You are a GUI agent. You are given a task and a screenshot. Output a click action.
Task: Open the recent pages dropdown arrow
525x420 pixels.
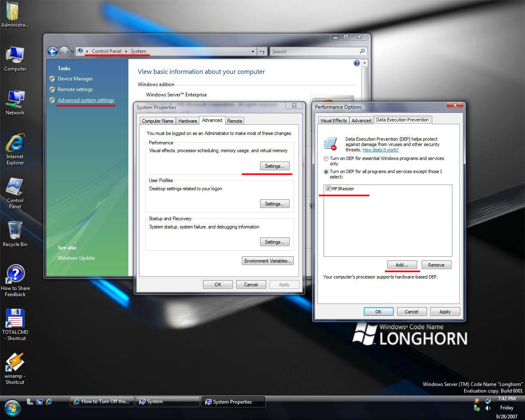tap(73, 51)
